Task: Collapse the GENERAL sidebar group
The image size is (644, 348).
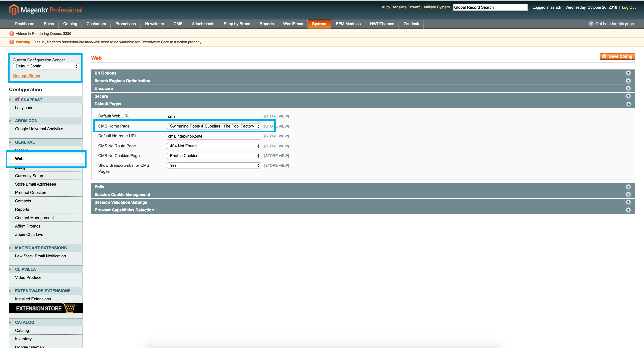Action: point(46,142)
